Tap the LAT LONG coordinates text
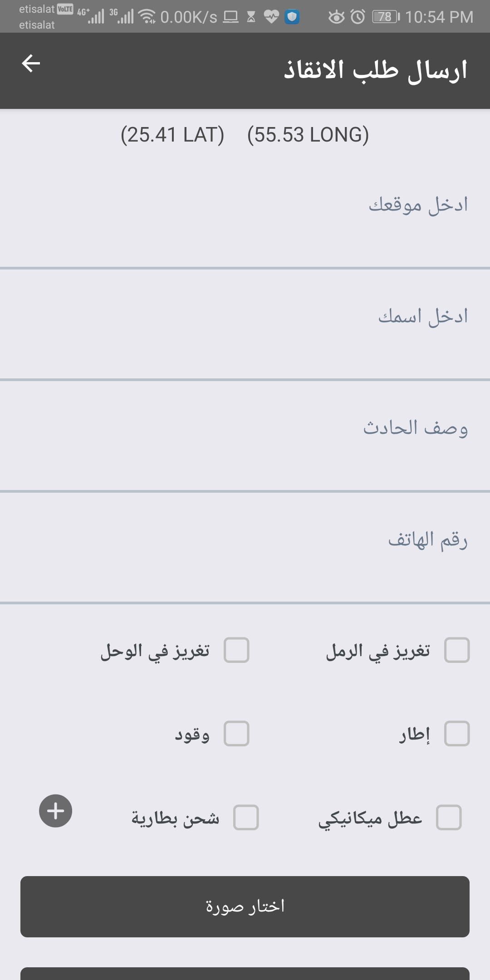 point(245,135)
